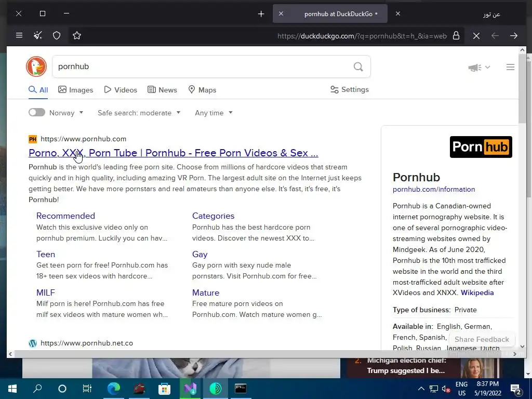The width and height of the screenshot is (532, 399).
Task: Open a new tab with the plus icon
Action: pos(261,14)
